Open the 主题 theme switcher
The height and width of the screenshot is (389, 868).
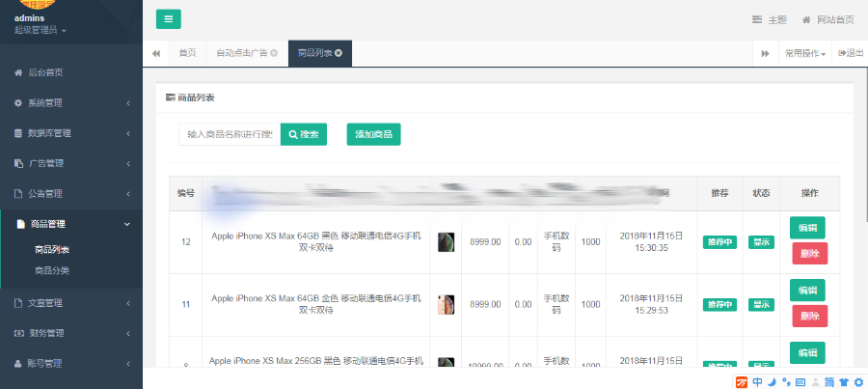click(770, 20)
